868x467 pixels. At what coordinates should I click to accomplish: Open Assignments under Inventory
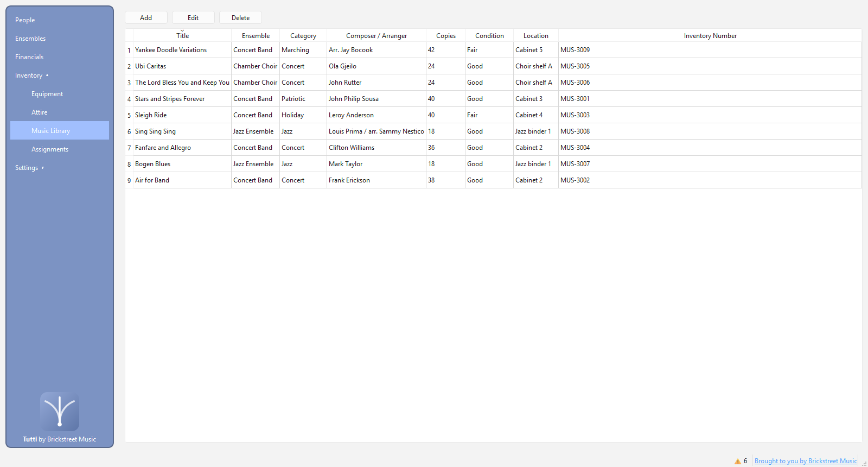[x=60, y=149]
